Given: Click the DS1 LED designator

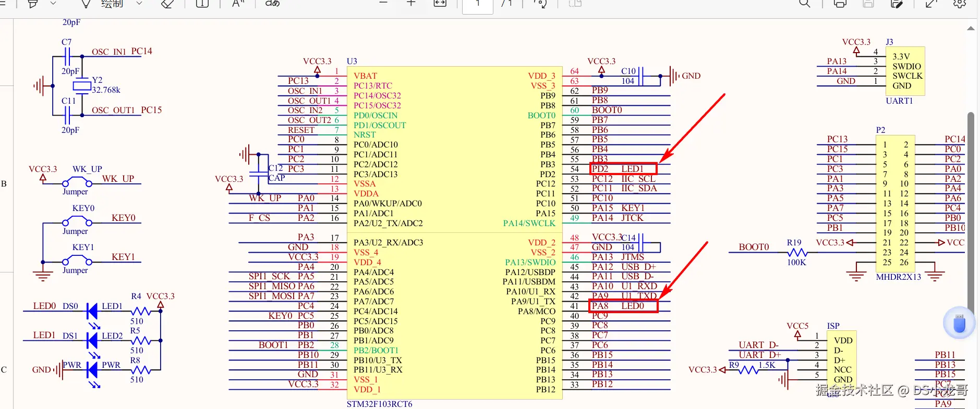Looking at the screenshot, I should pyautogui.click(x=70, y=336).
